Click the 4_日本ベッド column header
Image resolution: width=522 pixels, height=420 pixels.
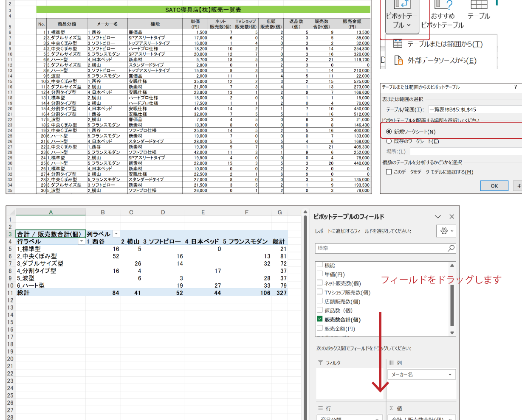click(x=202, y=241)
